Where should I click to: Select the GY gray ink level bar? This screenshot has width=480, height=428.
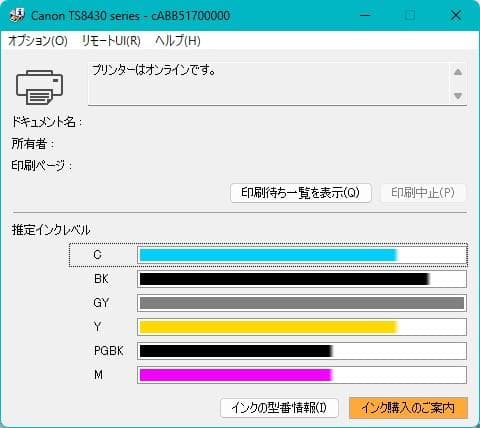[302, 303]
